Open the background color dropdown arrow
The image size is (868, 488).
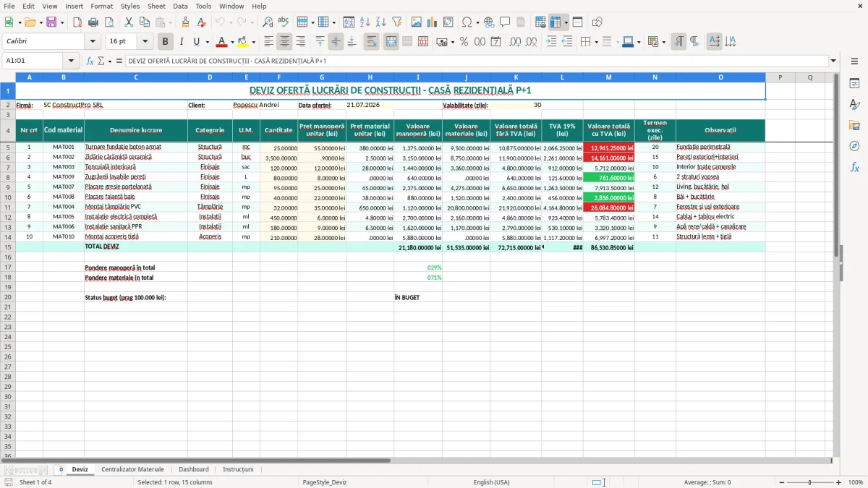click(253, 42)
